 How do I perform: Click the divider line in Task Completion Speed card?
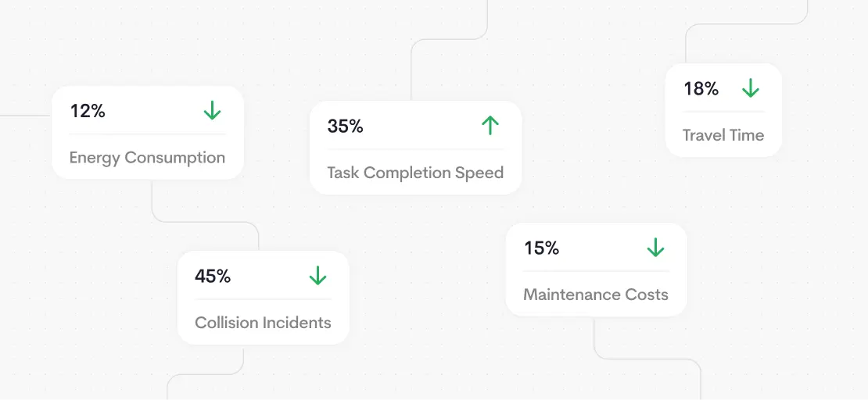415,149
